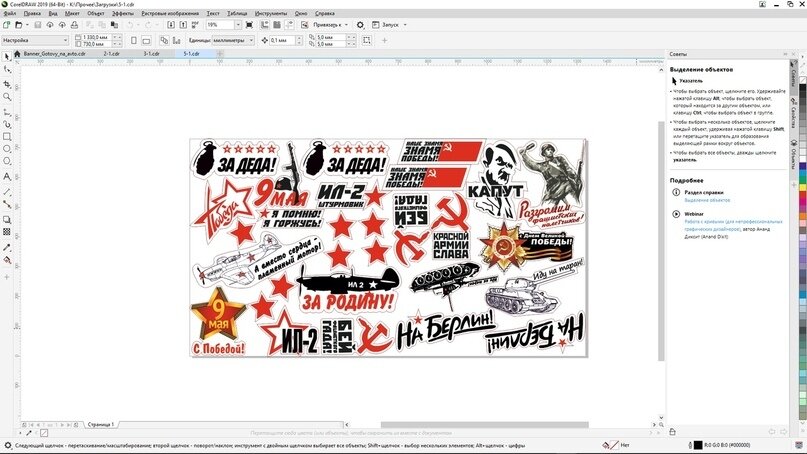This screenshot has height=454, width=807.
Task: Click the Publish to PDF icon
Action: 195,25
